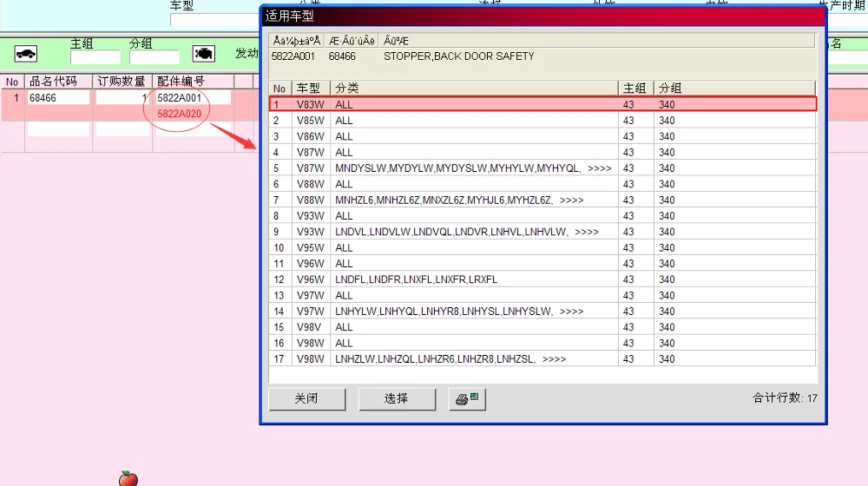The image size is (868, 486).
Task: Select row 10, V95W ALL
Action: tap(542, 247)
